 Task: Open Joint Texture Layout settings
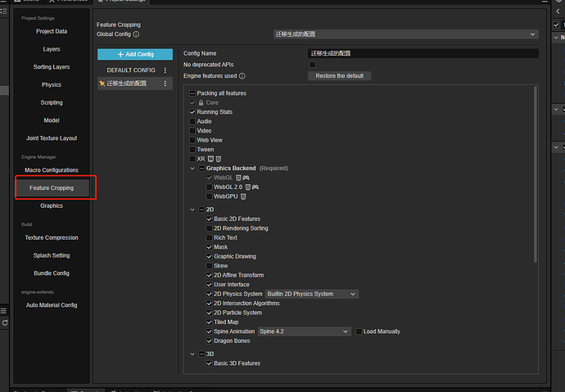coord(52,138)
